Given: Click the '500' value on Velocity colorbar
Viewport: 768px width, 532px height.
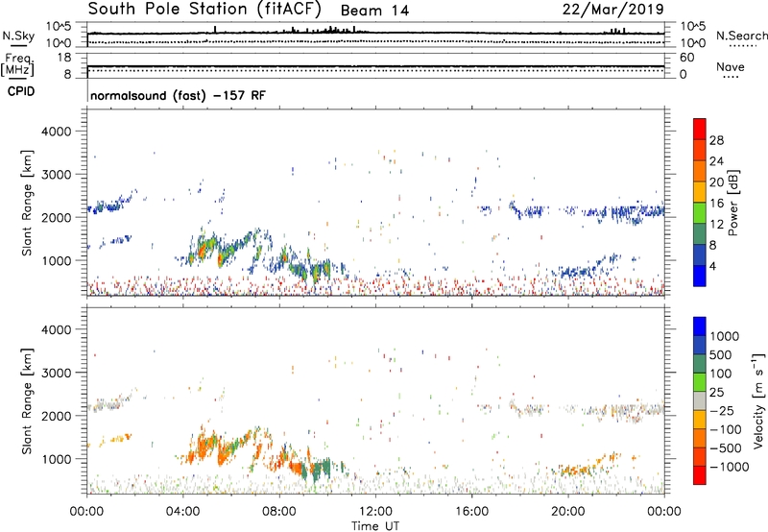Looking at the screenshot, I should coord(721,354).
